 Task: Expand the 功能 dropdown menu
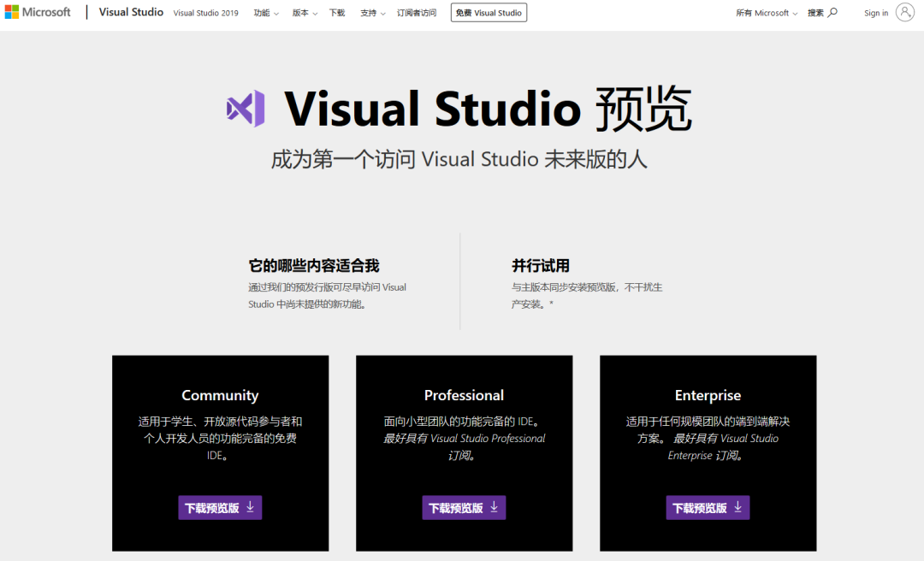click(x=265, y=12)
